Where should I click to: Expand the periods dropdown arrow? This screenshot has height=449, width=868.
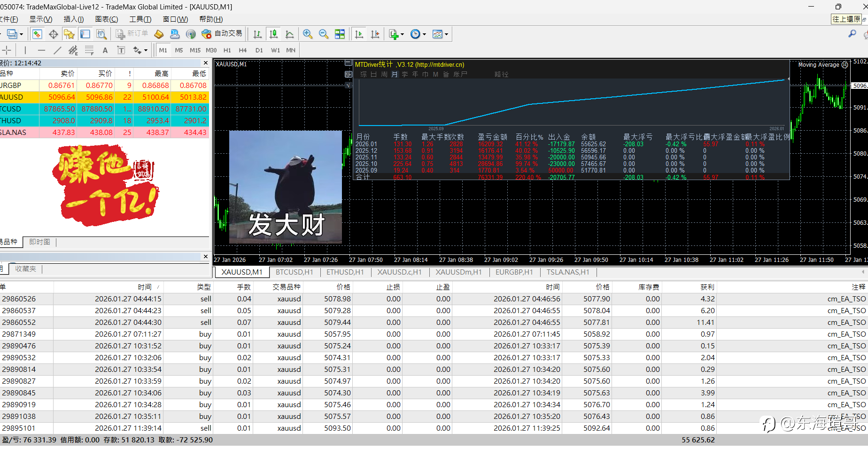point(424,34)
